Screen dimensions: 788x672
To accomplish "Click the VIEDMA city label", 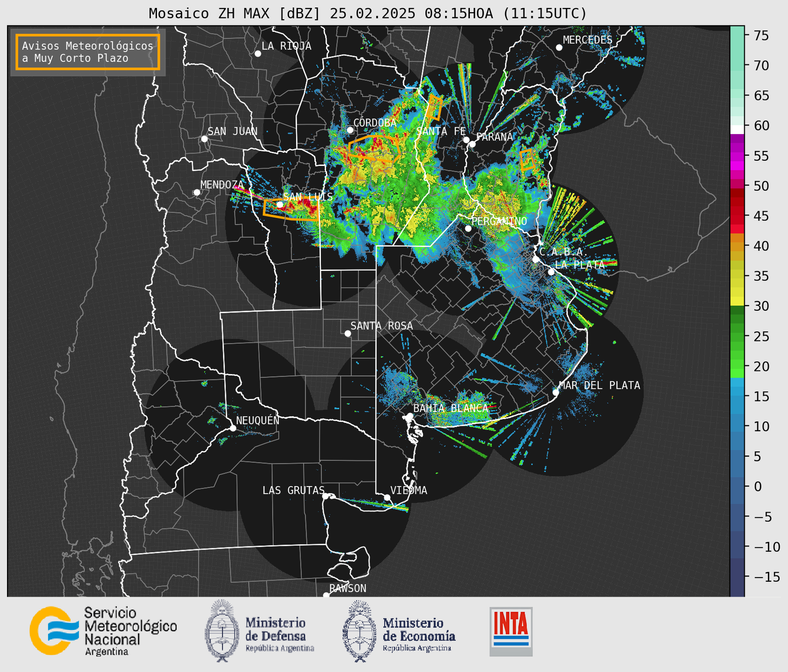I will click(x=409, y=490).
